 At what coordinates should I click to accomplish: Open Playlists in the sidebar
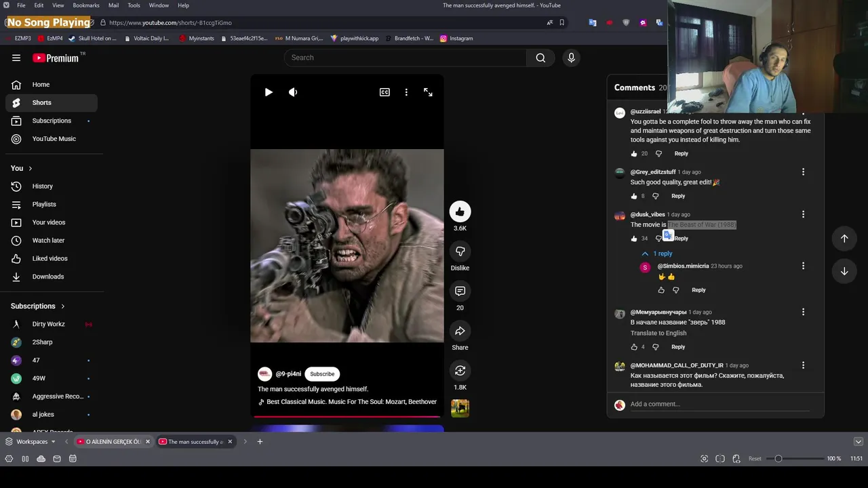pyautogui.click(x=52, y=204)
